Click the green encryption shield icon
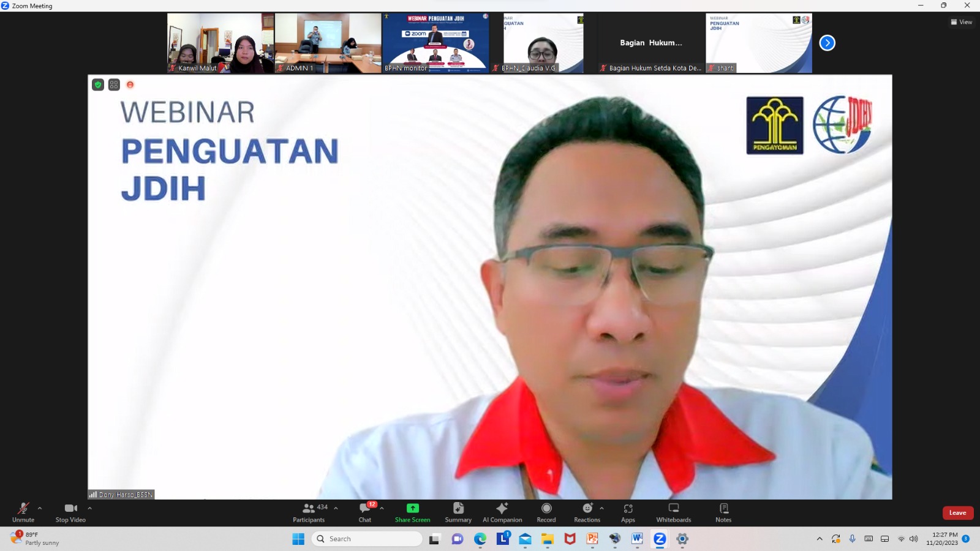 tap(98, 85)
